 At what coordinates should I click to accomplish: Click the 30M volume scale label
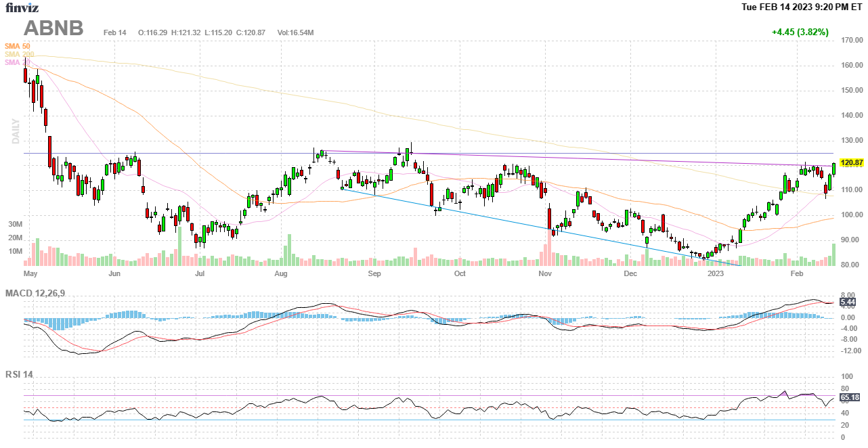pyautogui.click(x=15, y=224)
